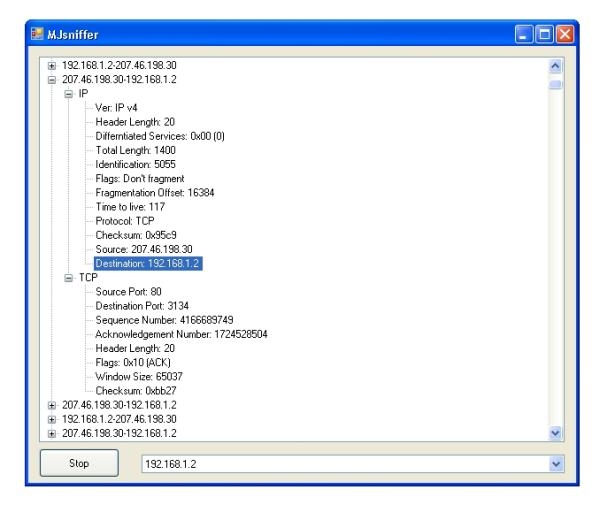This screenshot has height=505, width=600.
Task: Select the 'Identification: 5055' row
Action: [135, 165]
